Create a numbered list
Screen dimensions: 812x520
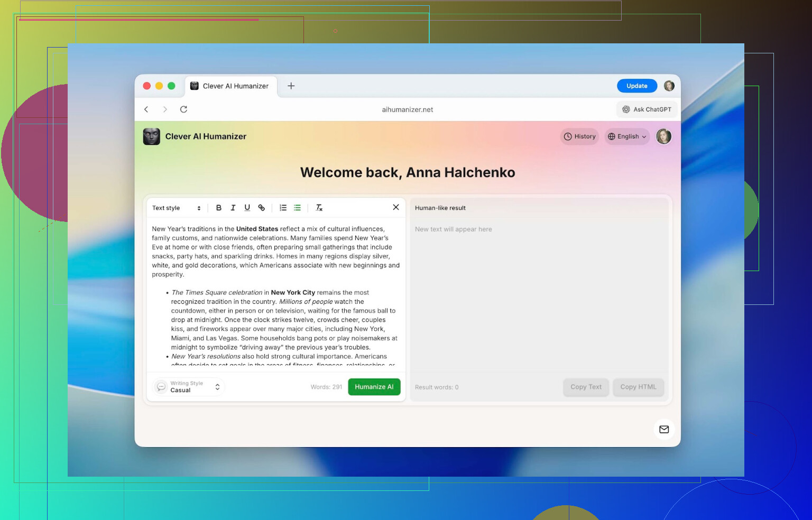point(283,208)
